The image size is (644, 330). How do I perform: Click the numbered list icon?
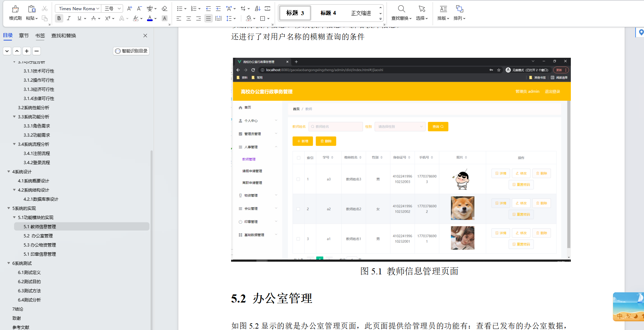click(x=194, y=8)
